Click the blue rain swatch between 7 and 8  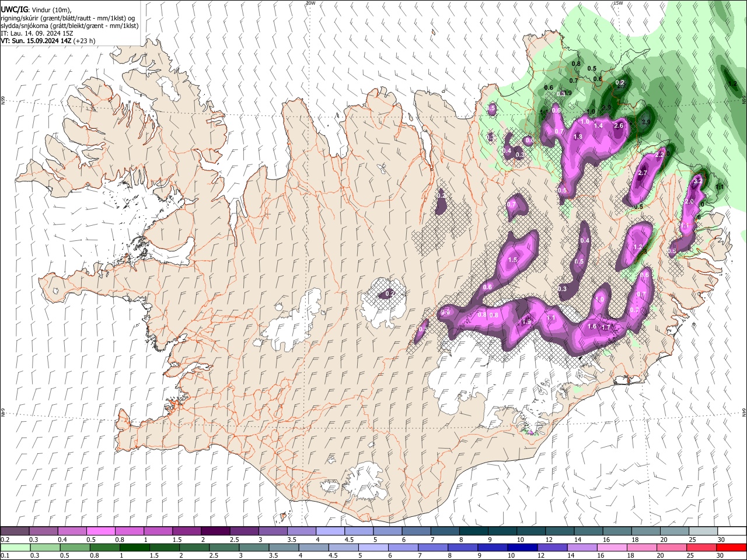coord(432,548)
